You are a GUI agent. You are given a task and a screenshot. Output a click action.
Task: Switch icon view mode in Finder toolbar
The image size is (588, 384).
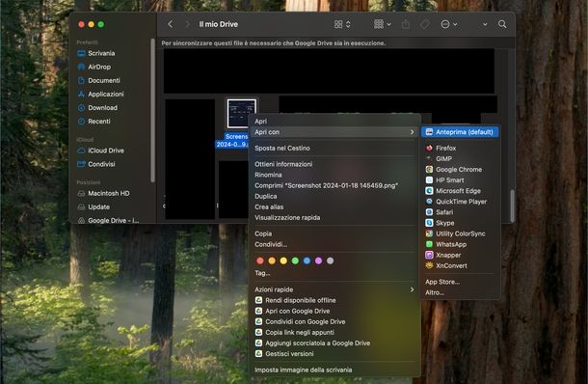(x=342, y=24)
